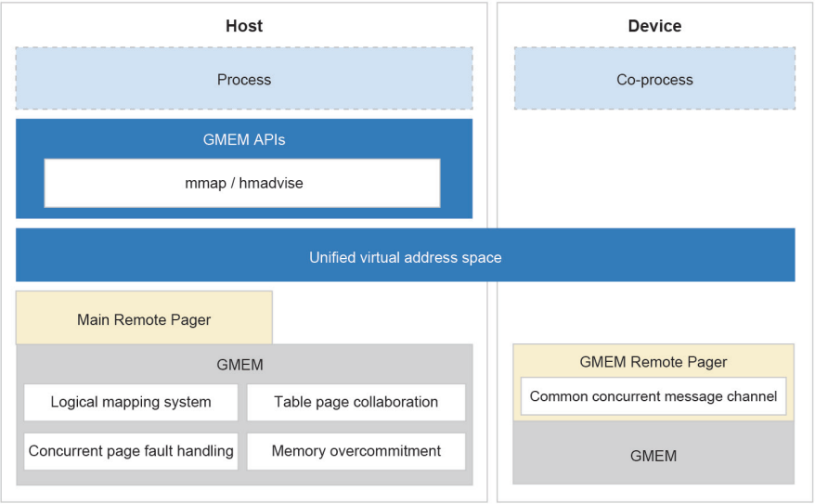Select the Logical mapping system box
This screenshot has height=504, width=815.
(131, 402)
